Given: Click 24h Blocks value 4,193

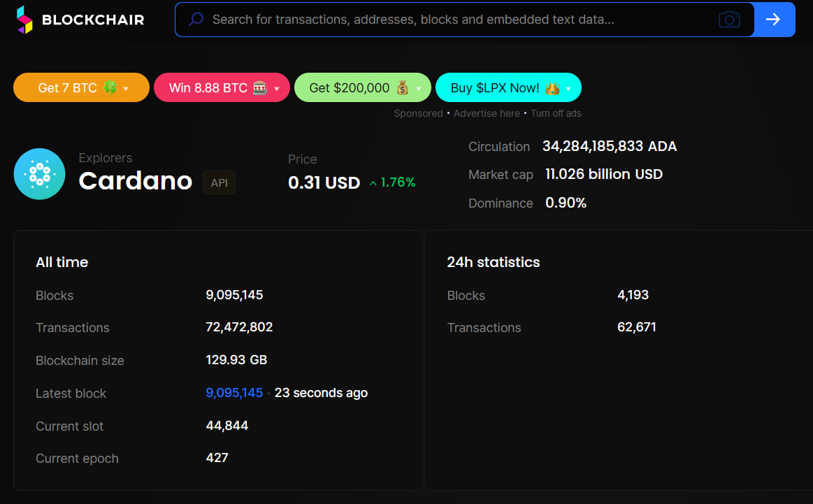Looking at the screenshot, I should (633, 295).
